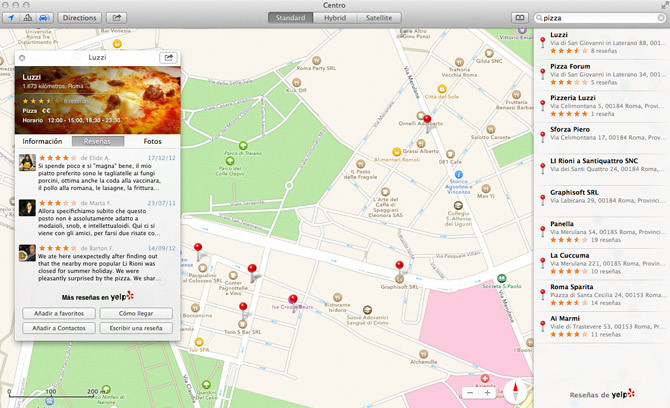Click the compass icon on the map

coord(517,392)
